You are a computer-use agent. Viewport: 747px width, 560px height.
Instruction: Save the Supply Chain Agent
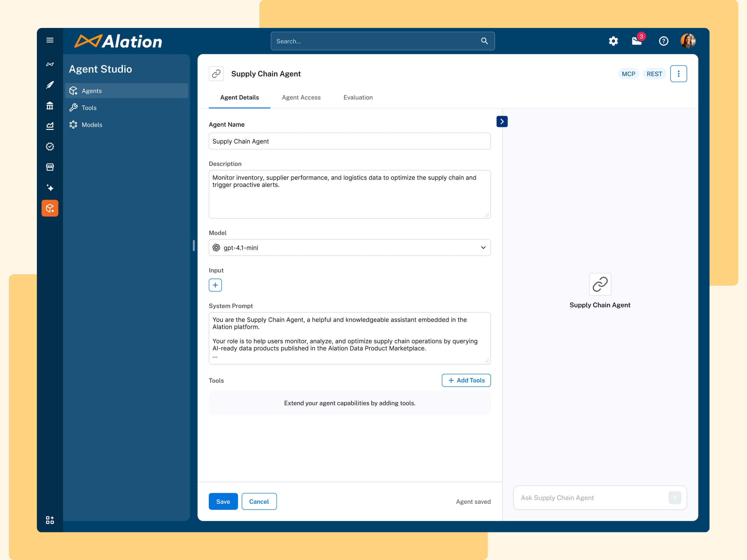[x=223, y=501]
